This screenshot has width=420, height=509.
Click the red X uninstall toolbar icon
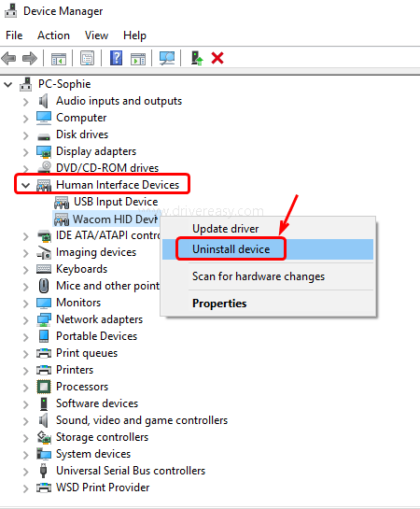(x=217, y=59)
